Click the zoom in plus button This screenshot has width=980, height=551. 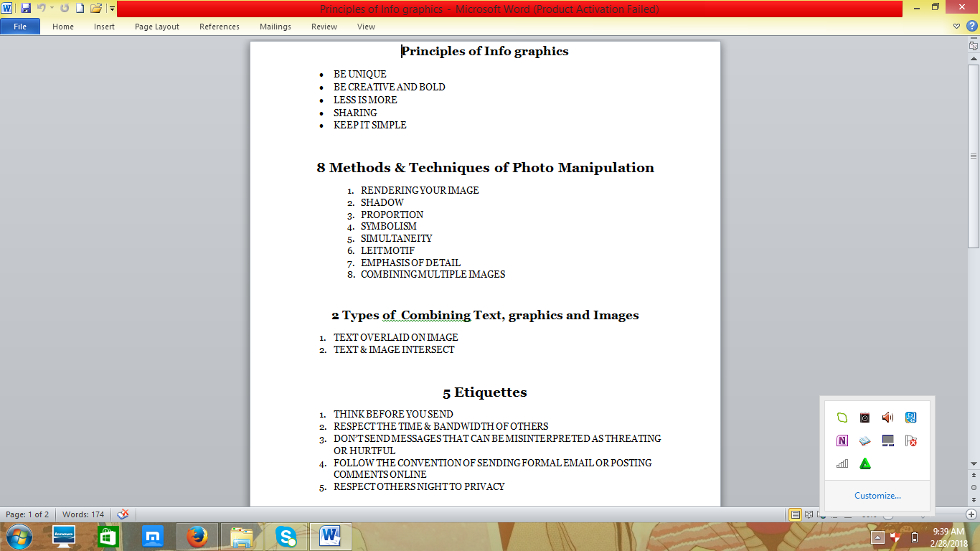pyautogui.click(x=971, y=514)
